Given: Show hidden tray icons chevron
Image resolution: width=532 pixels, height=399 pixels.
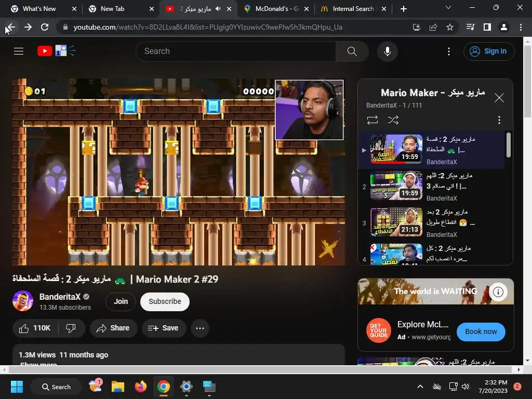Looking at the screenshot, I should click(420, 387).
